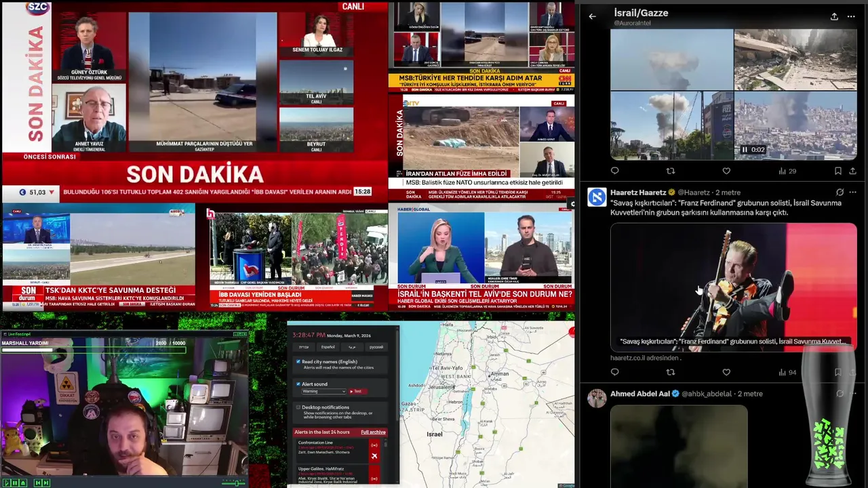The image size is (868, 488).
Task: Select the NTV İran'dan atılan füze broadcast tile
Action: (481, 147)
